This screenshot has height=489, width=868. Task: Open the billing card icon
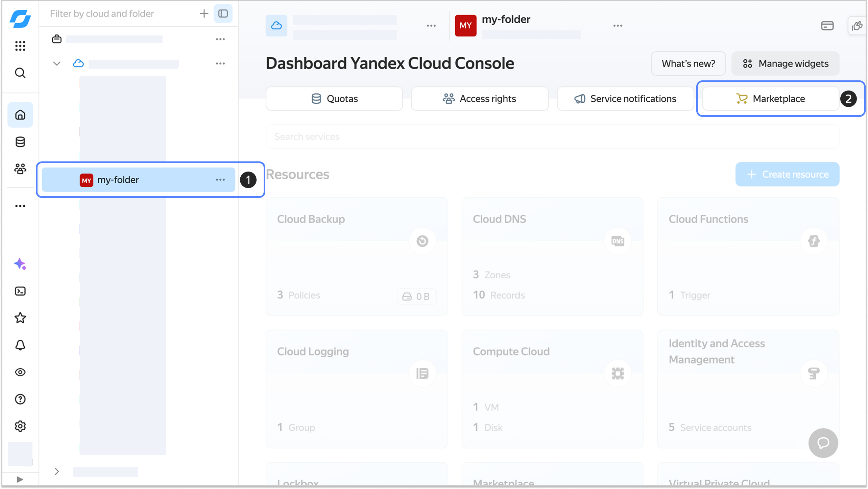point(827,26)
